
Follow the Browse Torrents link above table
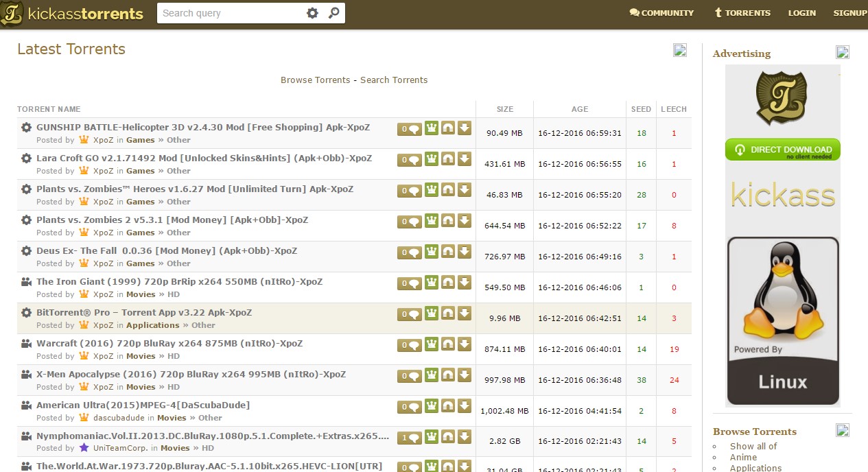(315, 80)
